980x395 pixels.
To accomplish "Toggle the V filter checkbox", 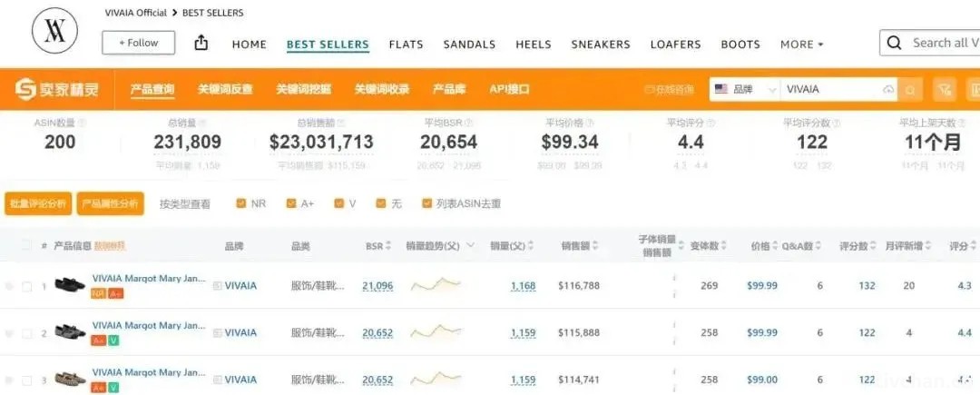I will [x=338, y=203].
